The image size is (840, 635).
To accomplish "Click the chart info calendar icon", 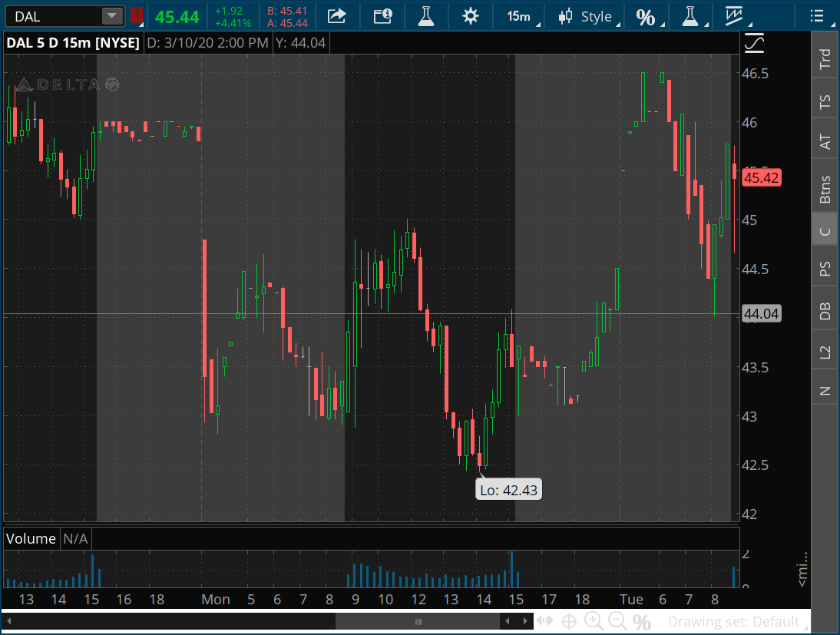I will click(382, 16).
